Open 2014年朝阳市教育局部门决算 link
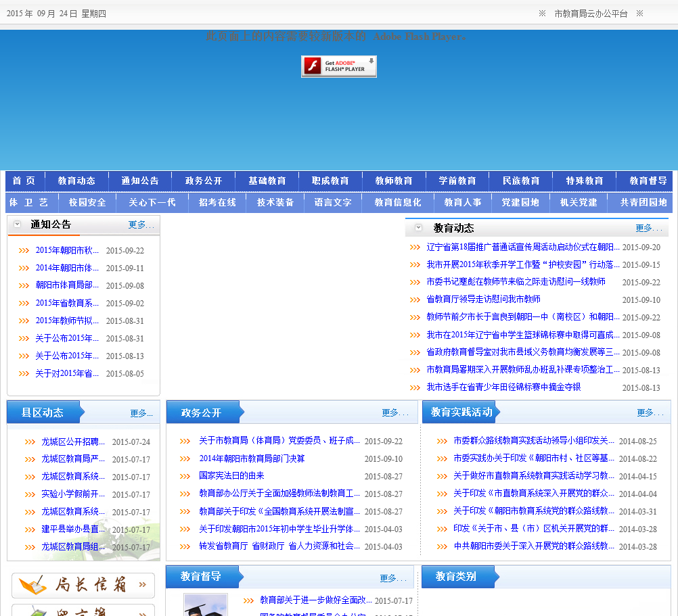 [252, 458]
